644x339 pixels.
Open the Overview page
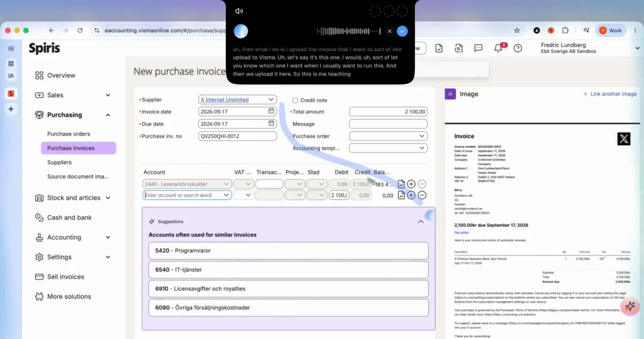pos(61,75)
